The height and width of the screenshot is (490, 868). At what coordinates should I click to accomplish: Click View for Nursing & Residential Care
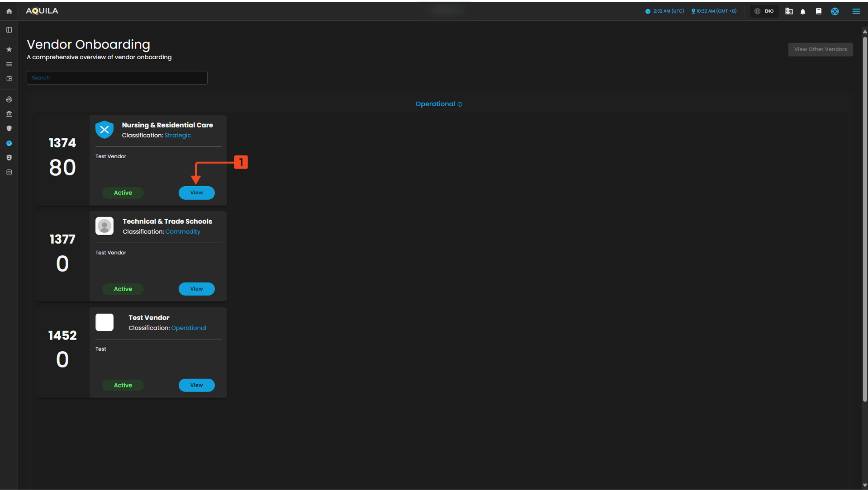(x=196, y=193)
